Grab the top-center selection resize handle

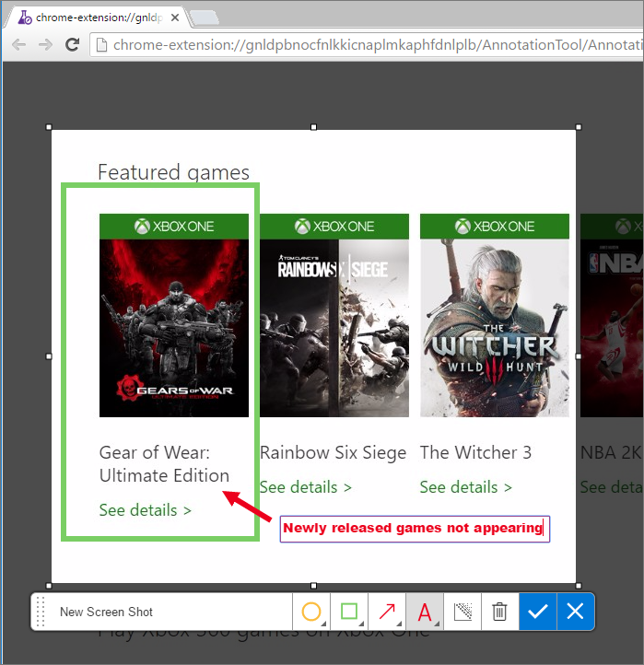coord(313,127)
